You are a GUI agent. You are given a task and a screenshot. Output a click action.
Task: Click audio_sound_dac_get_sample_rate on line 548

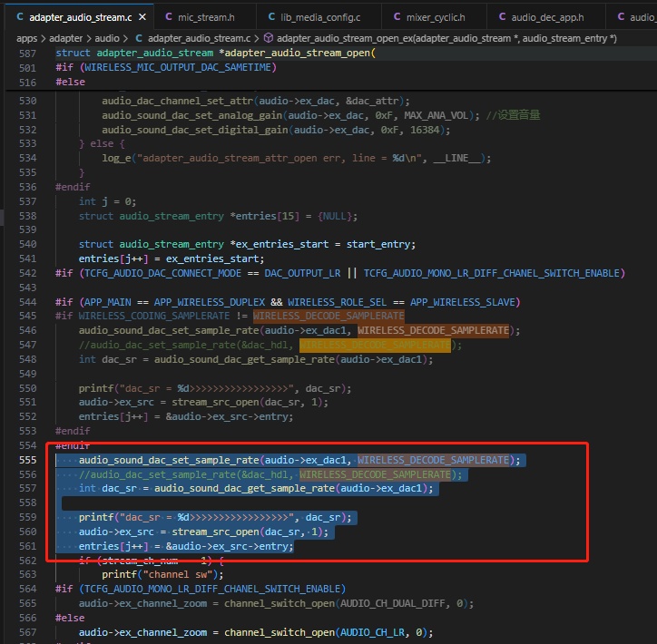244,360
